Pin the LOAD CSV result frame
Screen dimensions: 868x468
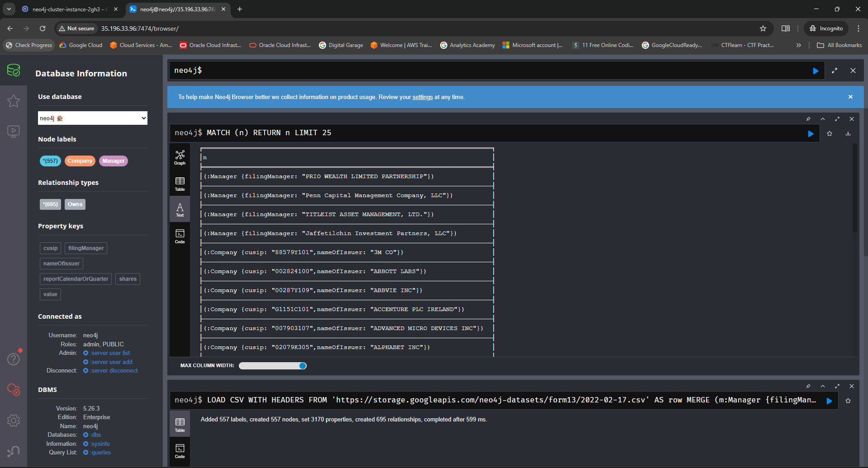point(808,386)
